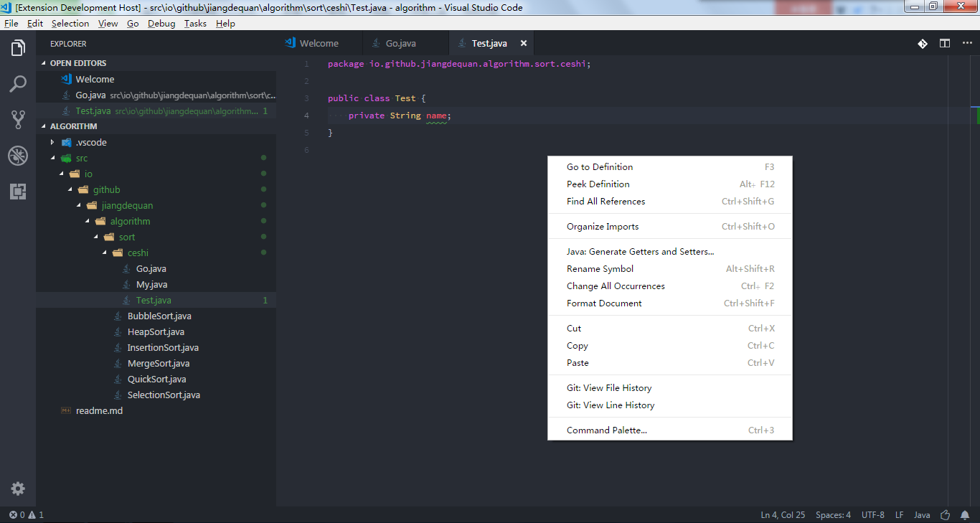Click the readme.md markdown file icon
Viewport: 980px width, 523px height.
click(67, 411)
